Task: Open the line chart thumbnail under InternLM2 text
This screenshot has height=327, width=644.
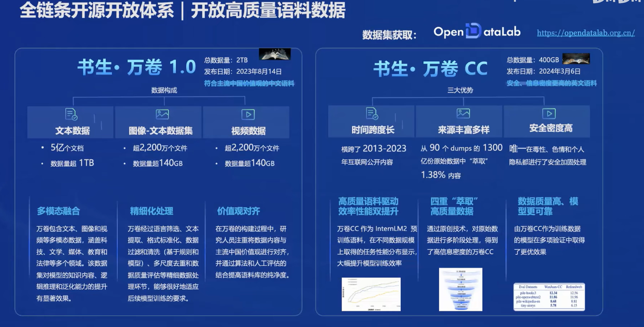Action: [x=371, y=294]
